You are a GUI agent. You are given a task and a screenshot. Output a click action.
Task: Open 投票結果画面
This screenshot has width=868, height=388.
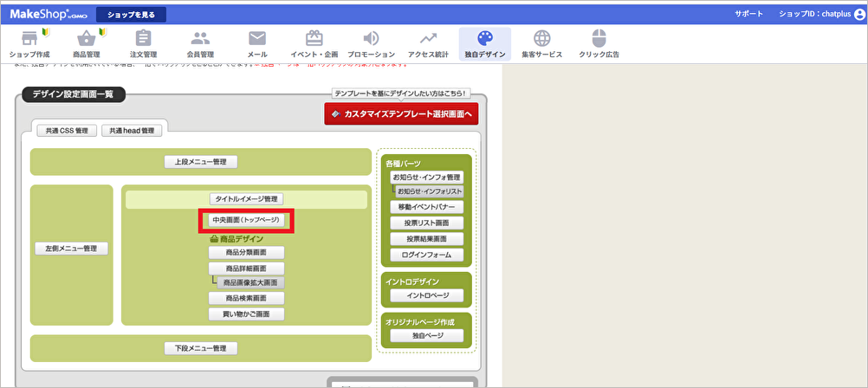pos(427,239)
